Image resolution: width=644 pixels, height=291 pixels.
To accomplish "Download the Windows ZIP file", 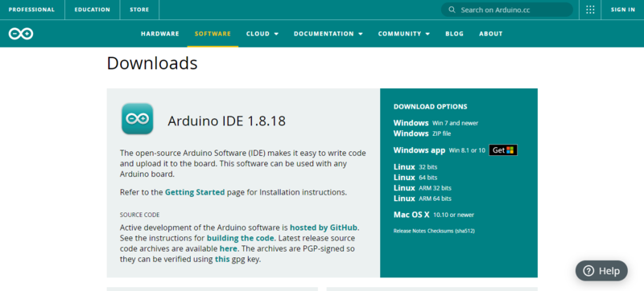I will point(422,133).
